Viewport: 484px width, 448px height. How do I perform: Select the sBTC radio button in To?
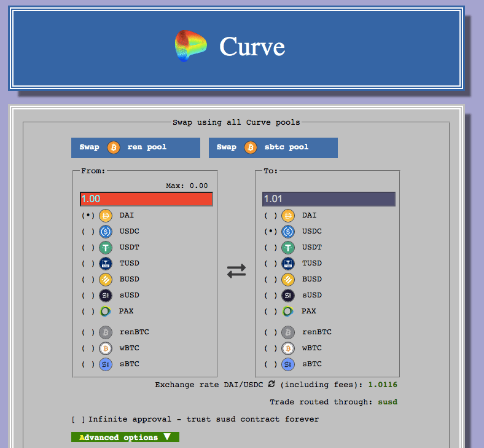click(x=271, y=364)
